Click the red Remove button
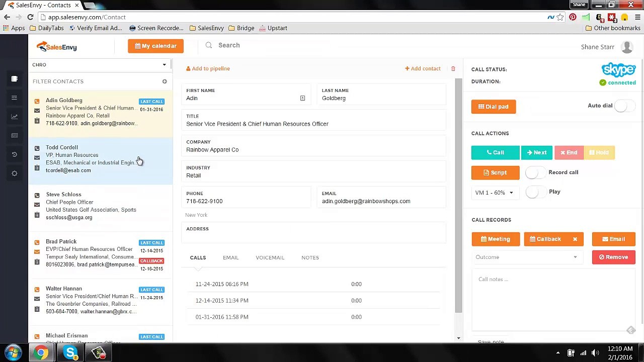 pos(613,257)
